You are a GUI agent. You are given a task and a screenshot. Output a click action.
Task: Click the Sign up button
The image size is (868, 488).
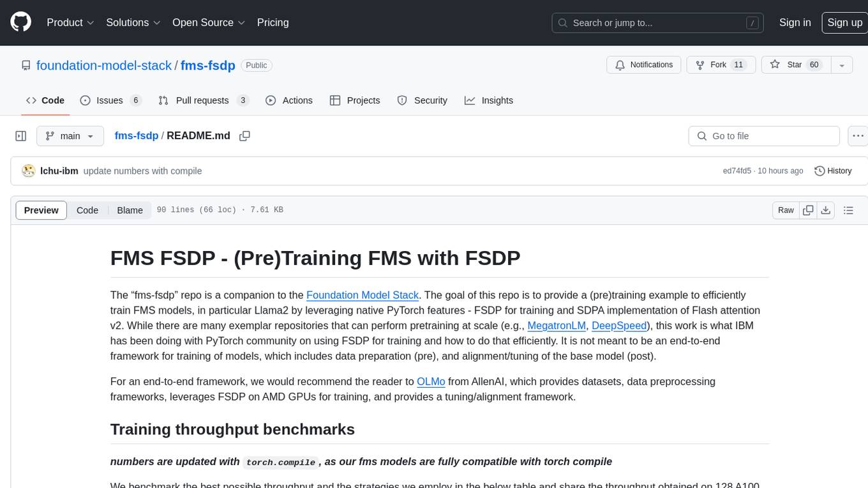point(844,22)
